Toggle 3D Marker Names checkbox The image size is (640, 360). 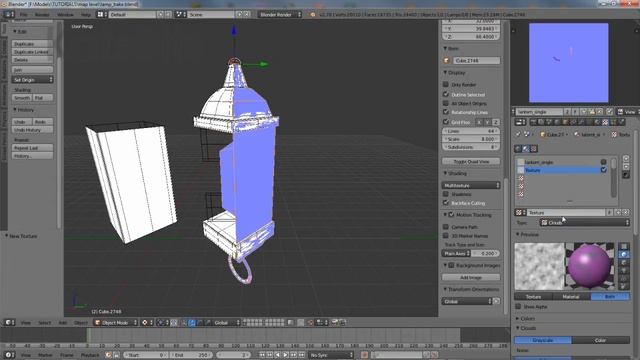446,236
